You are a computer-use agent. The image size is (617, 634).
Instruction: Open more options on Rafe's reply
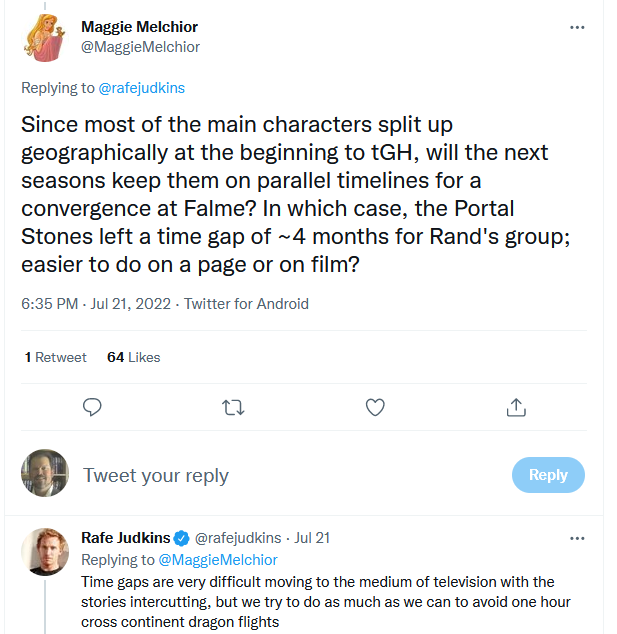pos(577,539)
